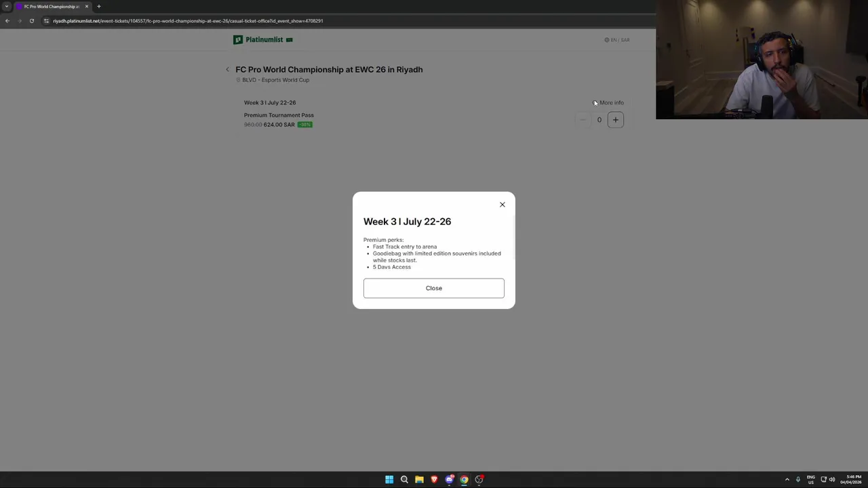The height and width of the screenshot is (488, 868).
Task: Close the FC Pro World Championship tab
Action: (87, 7)
